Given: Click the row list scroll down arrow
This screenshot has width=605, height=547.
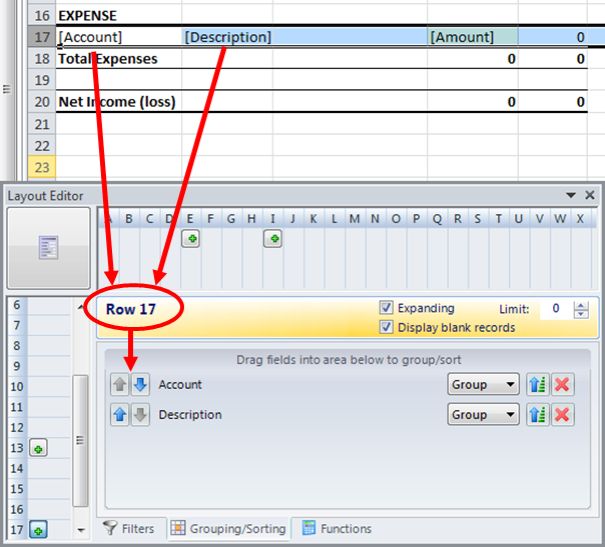Looking at the screenshot, I should coord(80,530).
